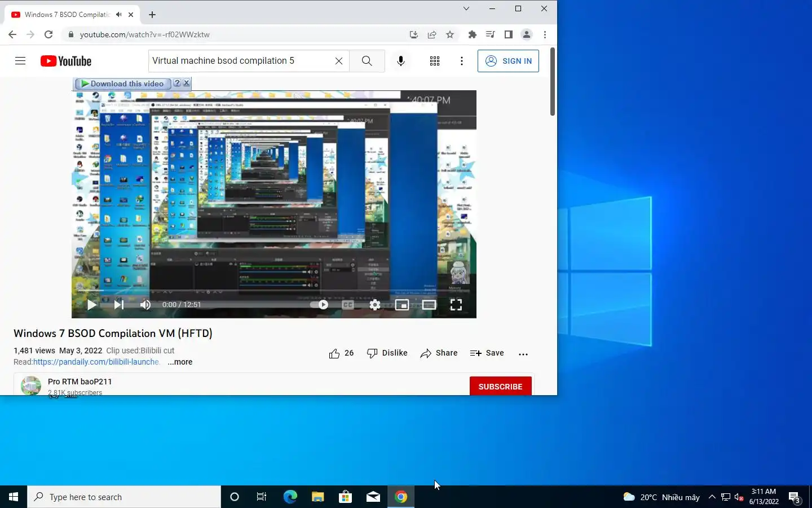
Task: Open the taskbar clock showing 3:11 AM
Action: [764, 497]
